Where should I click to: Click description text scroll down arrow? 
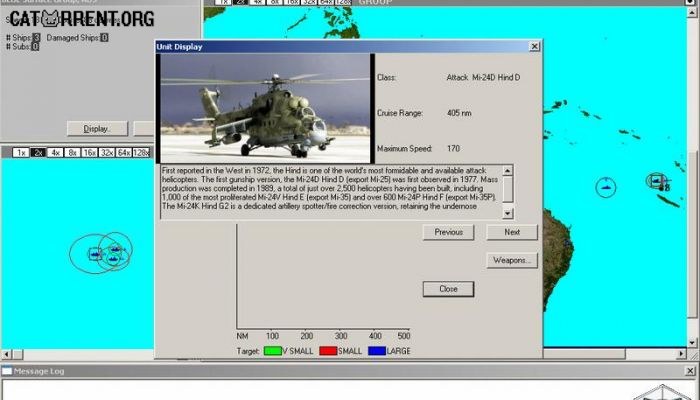click(508, 214)
